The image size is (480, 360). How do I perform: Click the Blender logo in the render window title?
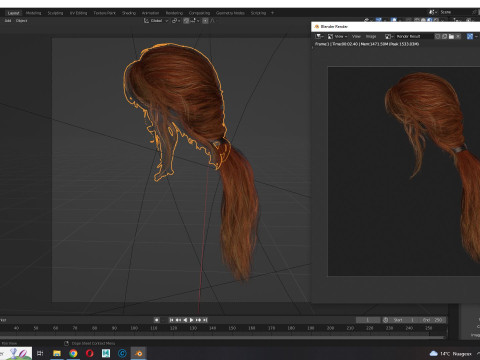point(317,26)
